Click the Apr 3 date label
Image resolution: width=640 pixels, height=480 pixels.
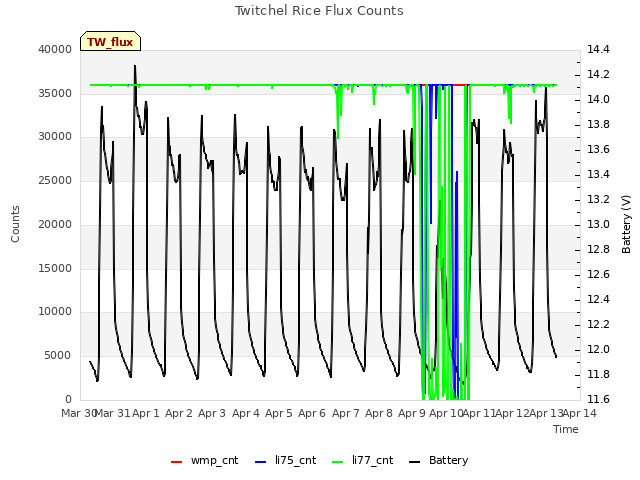(212, 413)
